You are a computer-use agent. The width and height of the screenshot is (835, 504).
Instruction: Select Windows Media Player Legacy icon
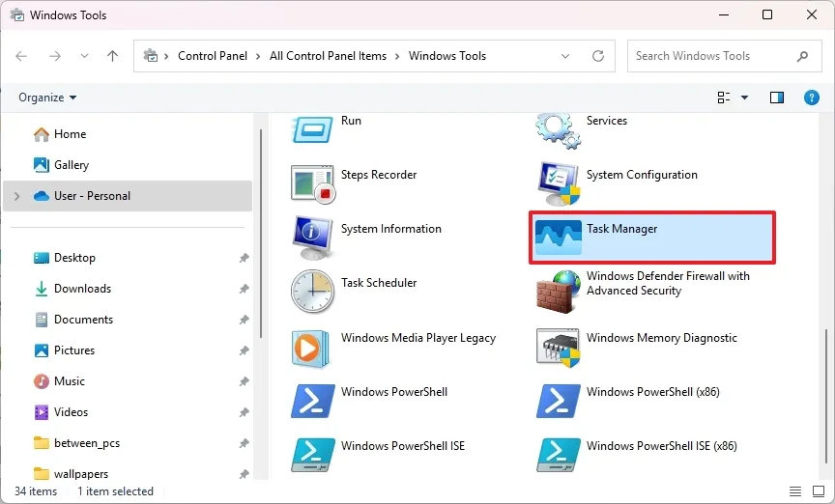pyautogui.click(x=310, y=349)
